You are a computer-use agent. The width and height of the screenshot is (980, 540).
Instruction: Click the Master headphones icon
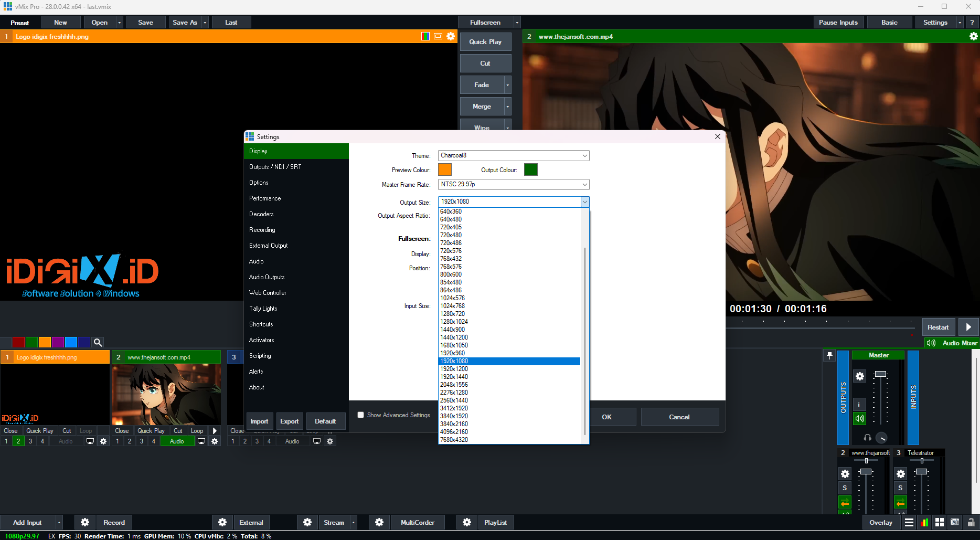click(868, 438)
